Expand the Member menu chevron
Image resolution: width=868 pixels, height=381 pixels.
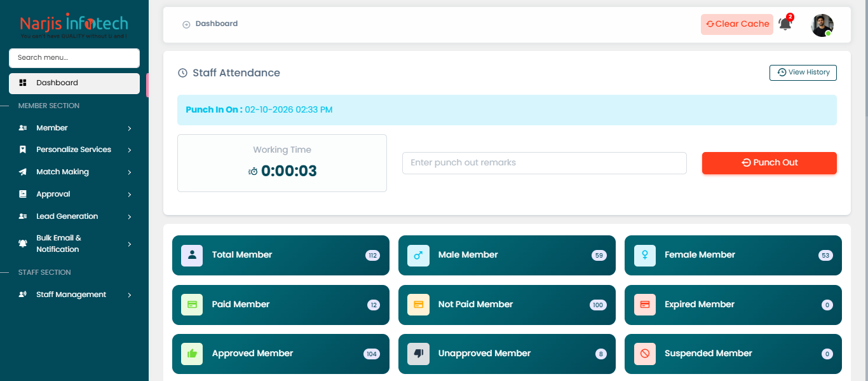[x=130, y=128]
